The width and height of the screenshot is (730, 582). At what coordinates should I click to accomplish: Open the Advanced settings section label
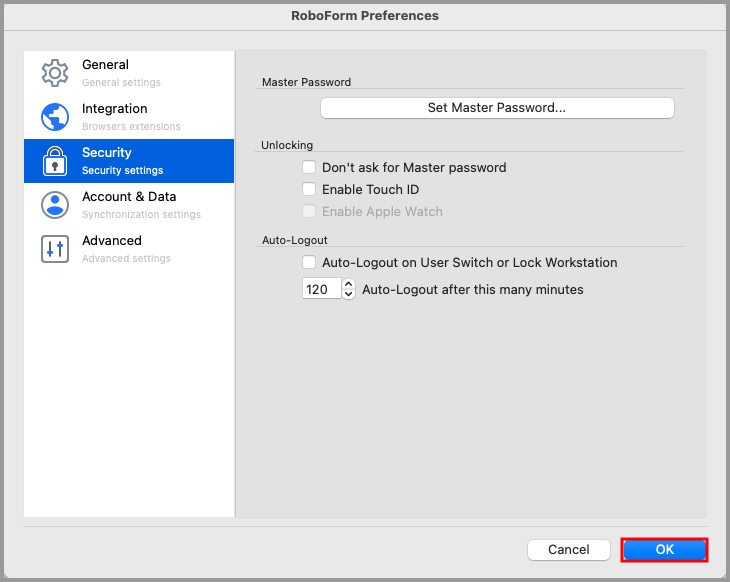(x=112, y=240)
